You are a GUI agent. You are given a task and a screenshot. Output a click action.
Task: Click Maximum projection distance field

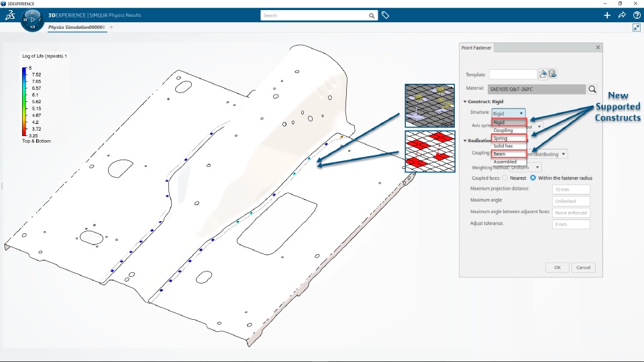pos(571,189)
